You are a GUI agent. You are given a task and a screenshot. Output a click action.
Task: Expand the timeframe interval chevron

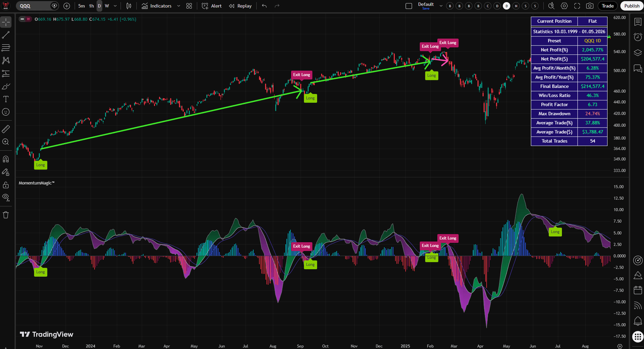click(x=115, y=6)
